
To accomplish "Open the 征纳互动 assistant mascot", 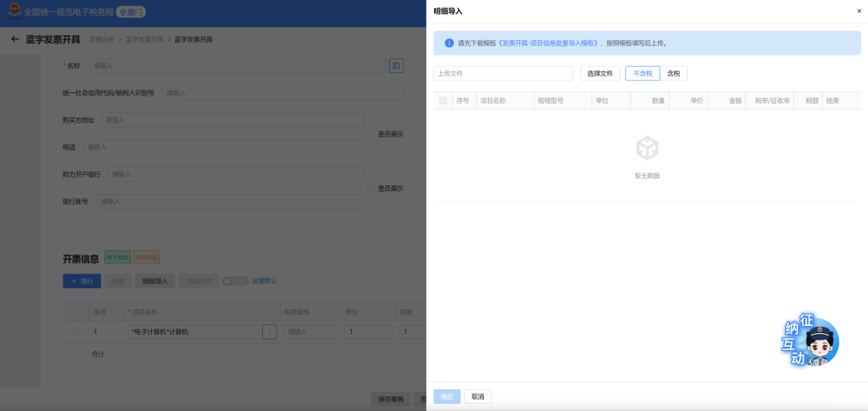I will pyautogui.click(x=813, y=342).
